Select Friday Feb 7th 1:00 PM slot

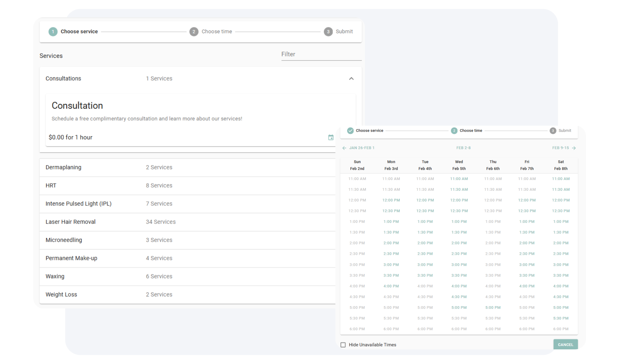tap(527, 222)
